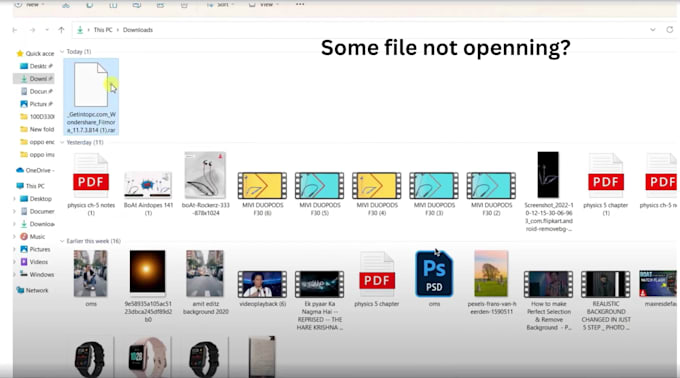Select the pink smartwatch image thumbnail
Image resolution: width=680 pixels, height=378 pixels.
point(148,357)
